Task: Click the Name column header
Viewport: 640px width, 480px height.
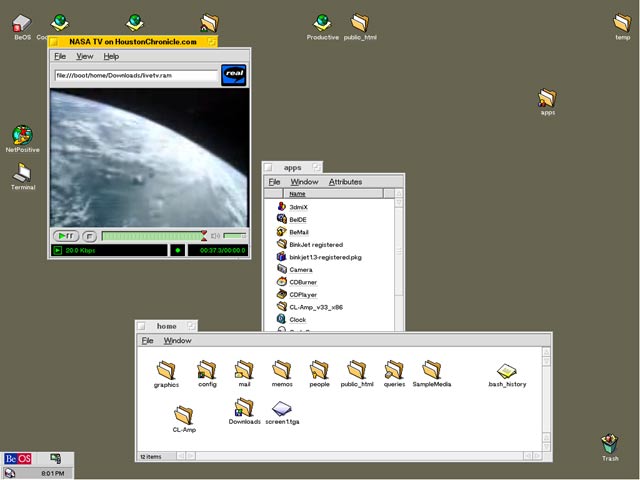Action: pos(298,194)
